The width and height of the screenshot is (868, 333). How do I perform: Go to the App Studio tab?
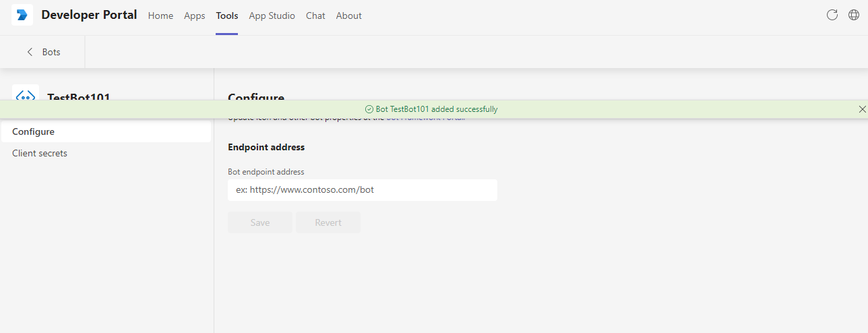(272, 16)
